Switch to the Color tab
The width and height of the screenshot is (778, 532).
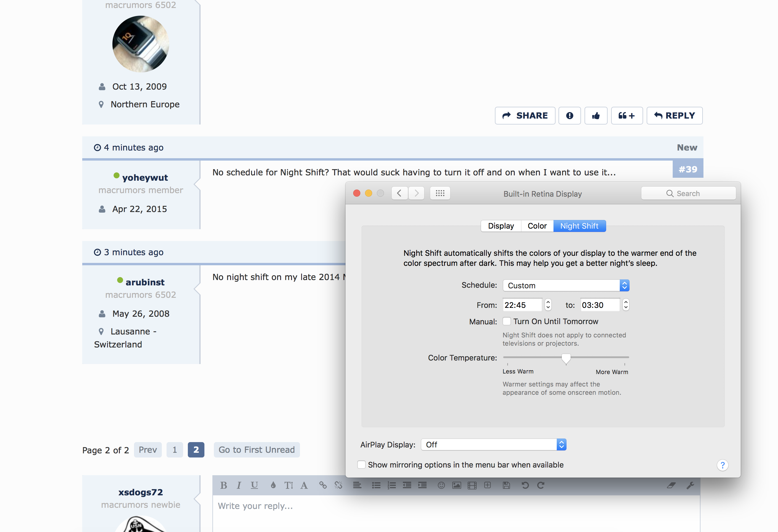pos(537,226)
